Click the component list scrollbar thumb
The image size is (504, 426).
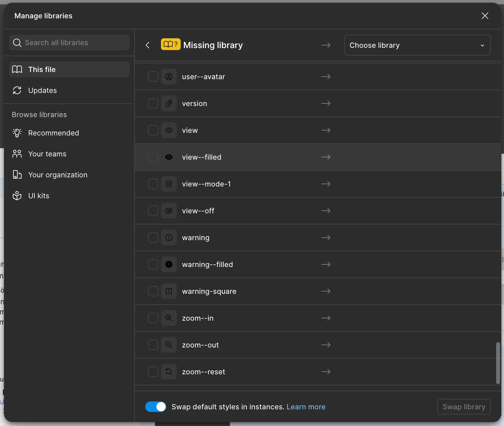point(498,363)
